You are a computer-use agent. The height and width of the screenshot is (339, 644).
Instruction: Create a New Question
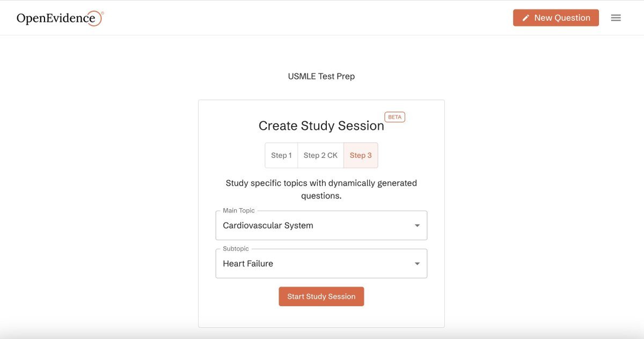pyautogui.click(x=556, y=18)
